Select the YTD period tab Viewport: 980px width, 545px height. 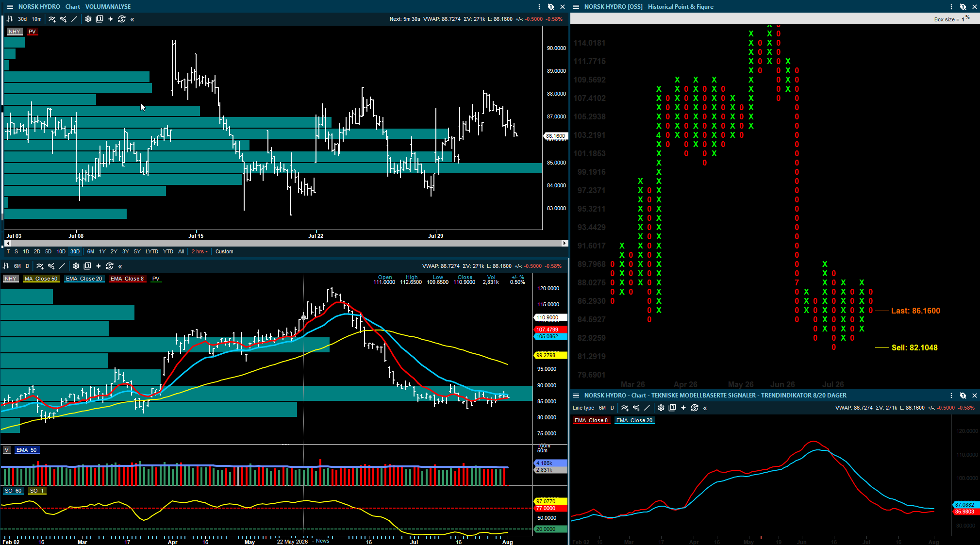168,251
